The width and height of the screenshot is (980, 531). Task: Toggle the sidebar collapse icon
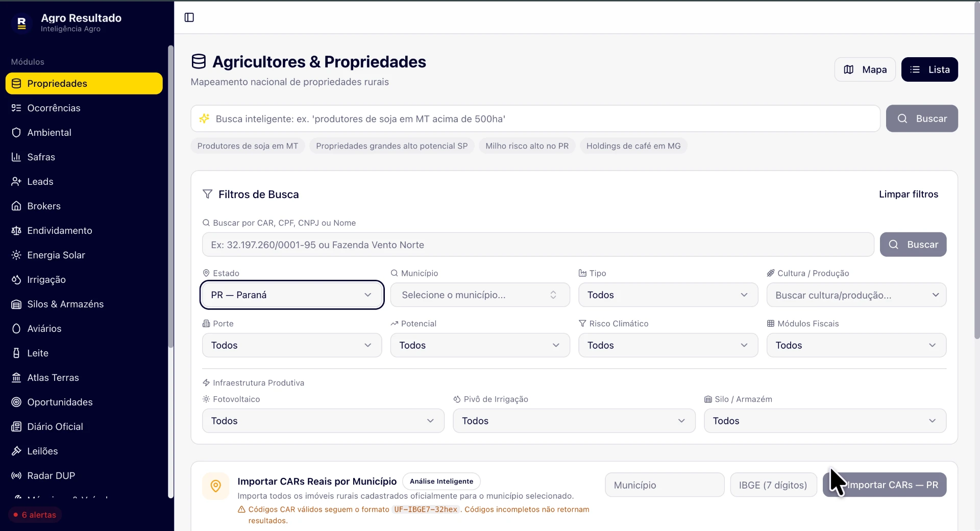pyautogui.click(x=189, y=17)
